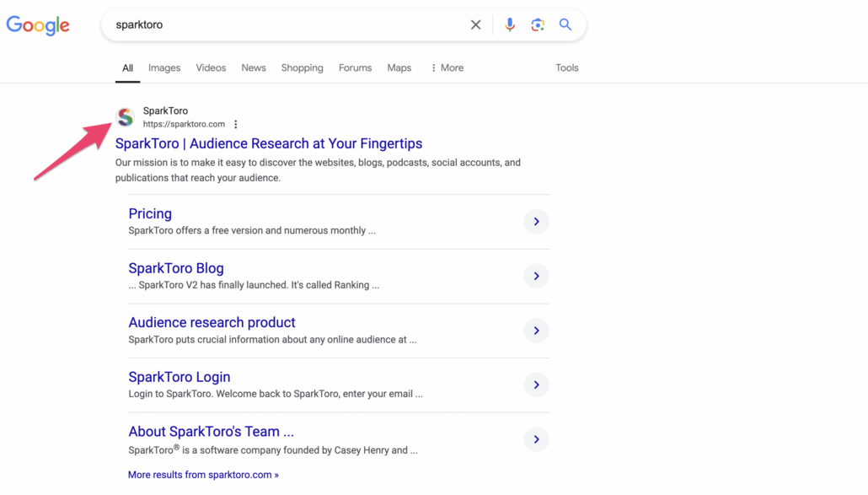This screenshot has width=868, height=495.
Task: Click More results from sparktoro.com link
Action: click(x=203, y=475)
